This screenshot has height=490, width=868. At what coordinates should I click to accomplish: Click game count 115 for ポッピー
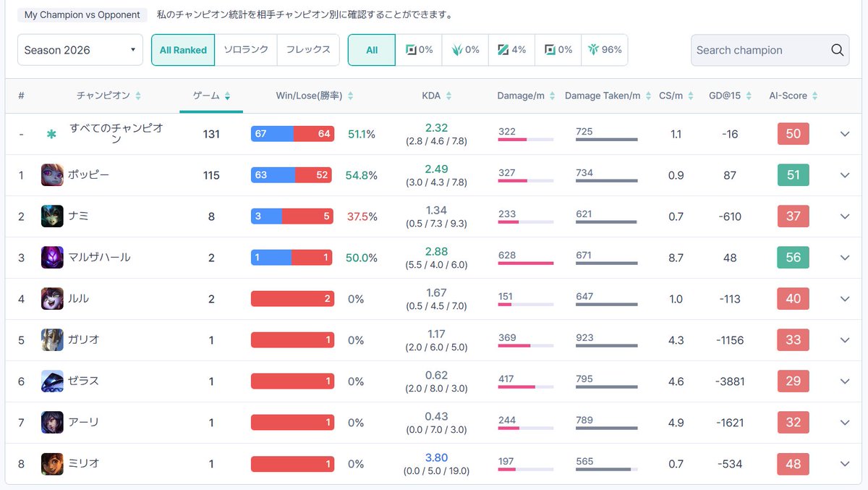211,175
